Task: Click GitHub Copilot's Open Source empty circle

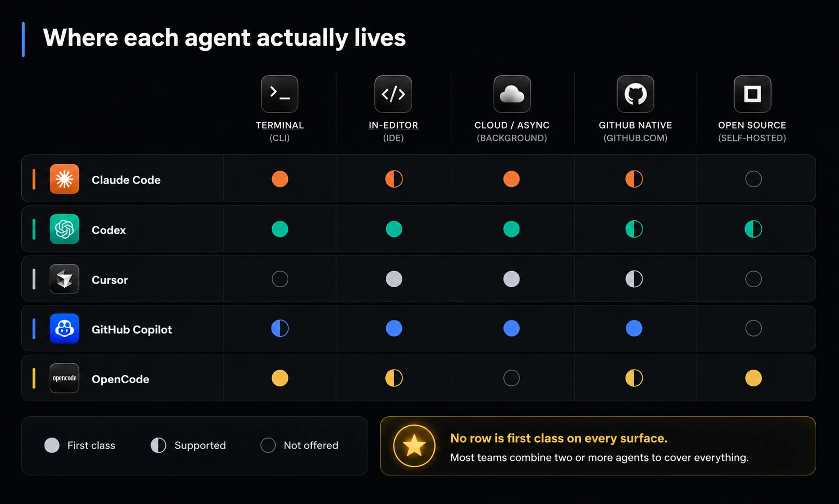Action: 753,328
